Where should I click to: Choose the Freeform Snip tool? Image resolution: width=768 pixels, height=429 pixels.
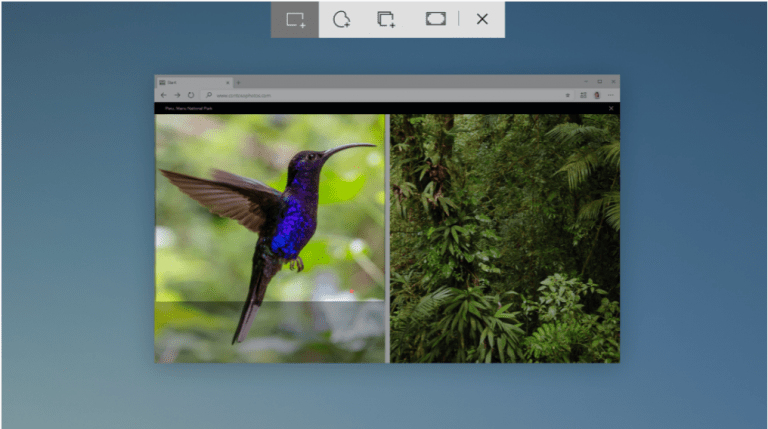(x=341, y=19)
